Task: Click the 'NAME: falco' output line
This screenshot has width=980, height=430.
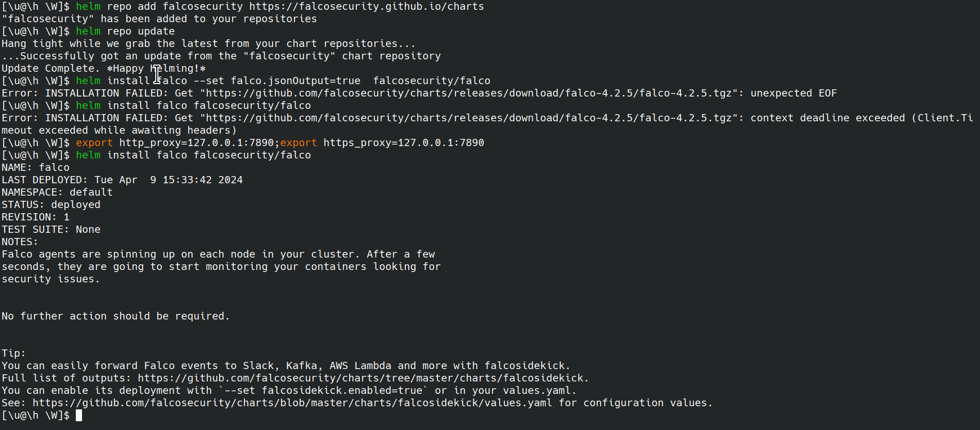Action: click(36, 168)
